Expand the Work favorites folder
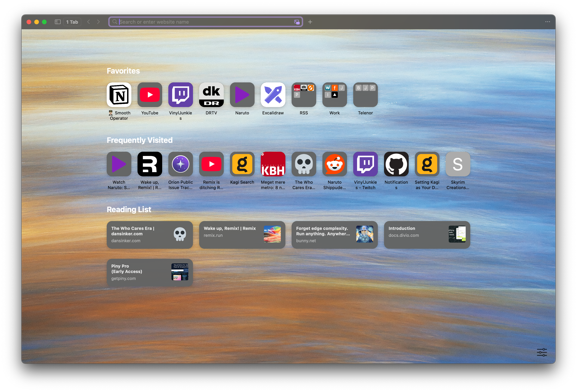This screenshot has height=392, width=577. pos(334,95)
